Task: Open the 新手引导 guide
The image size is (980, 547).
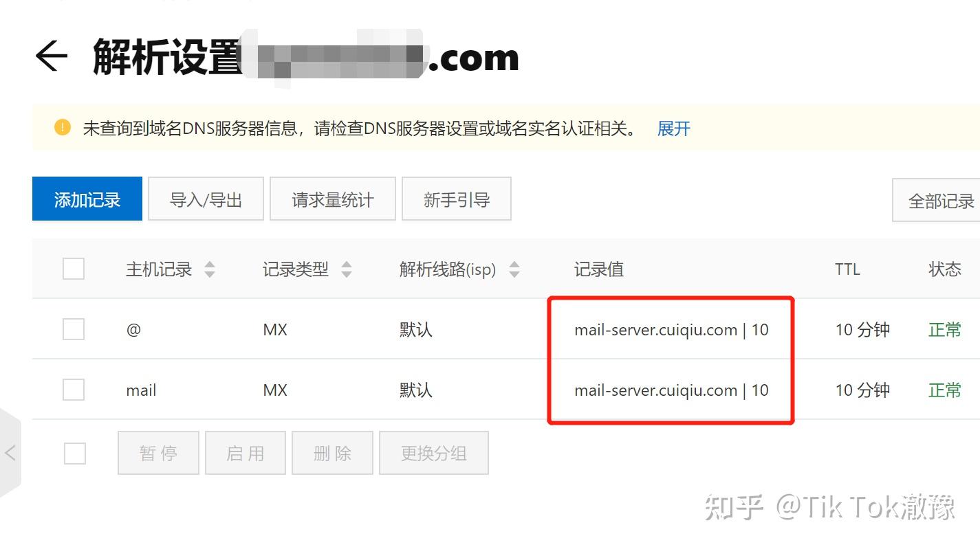Action: (x=457, y=199)
